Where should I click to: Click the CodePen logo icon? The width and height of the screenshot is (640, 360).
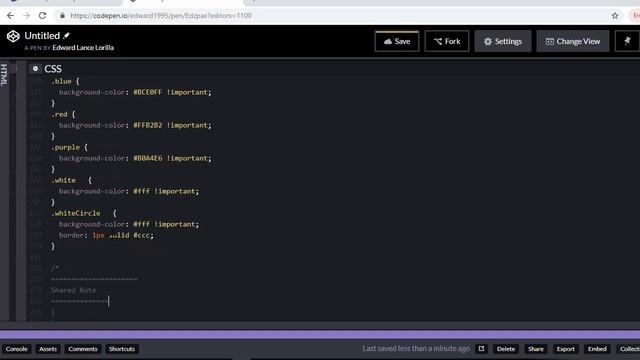pos(13,36)
